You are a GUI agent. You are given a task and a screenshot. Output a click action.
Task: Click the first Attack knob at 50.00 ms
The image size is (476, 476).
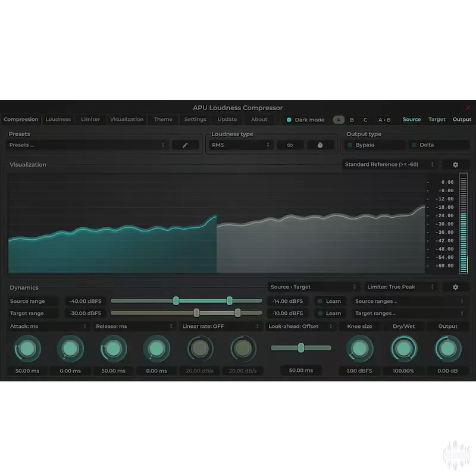coord(27,349)
